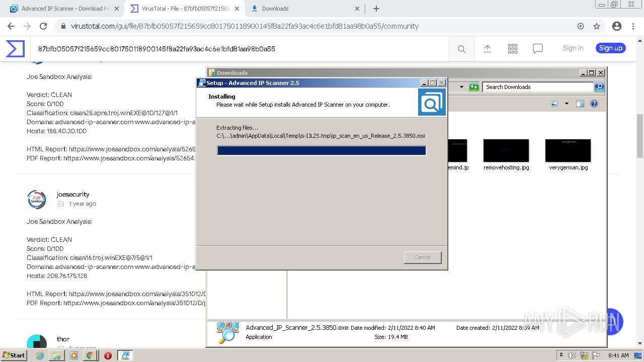Click the Sign up button
The height and width of the screenshot is (362, 644).
[611, 48]
